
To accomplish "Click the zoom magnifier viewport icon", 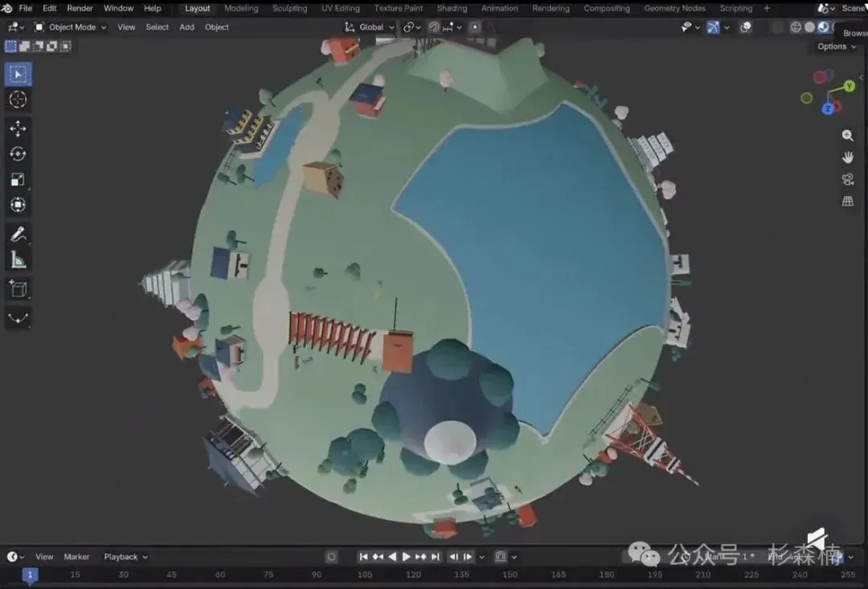I will coord(848,136).
